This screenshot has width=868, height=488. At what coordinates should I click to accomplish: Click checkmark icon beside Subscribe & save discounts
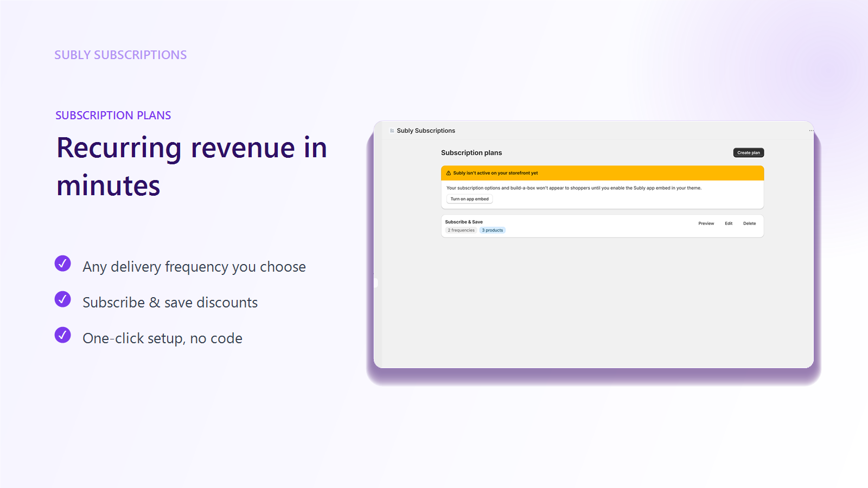tap(63, 299)
